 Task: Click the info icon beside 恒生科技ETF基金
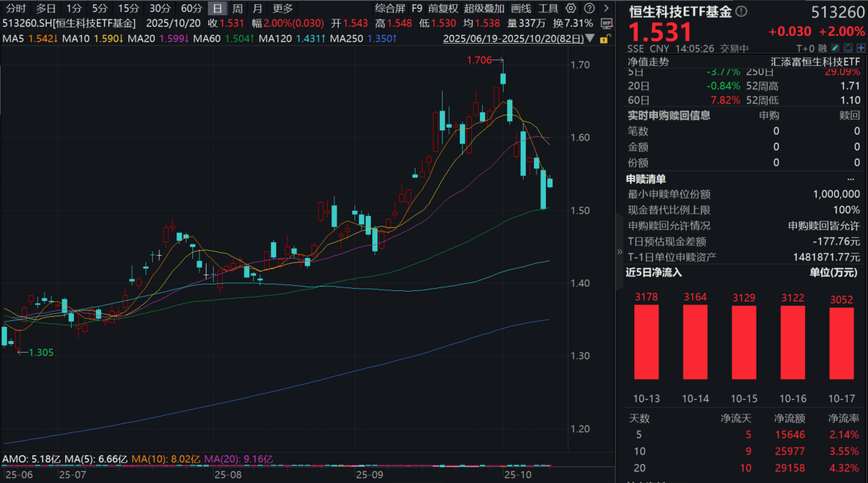click(x=742, y=11)
